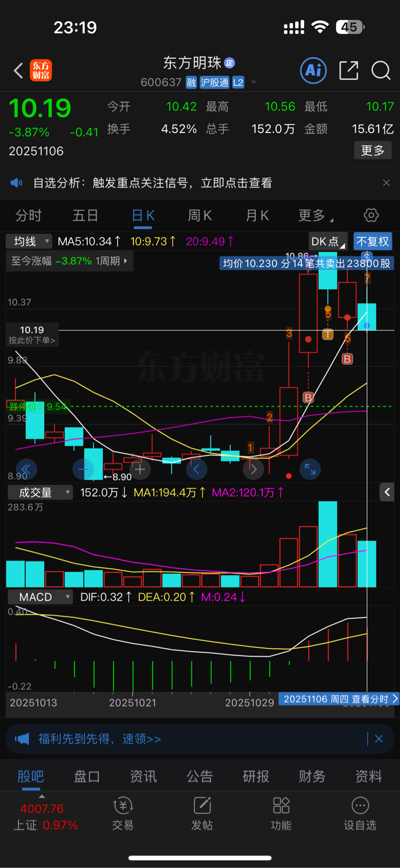Select the 公告 tab
The height and width of the screenshot is (868, 400).
point(199,776)
